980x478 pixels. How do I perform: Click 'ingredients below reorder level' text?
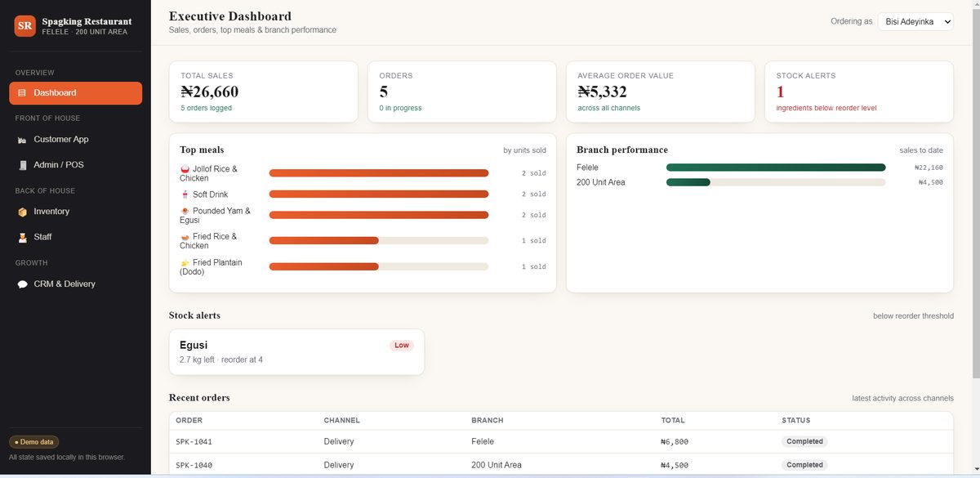[826, 108]
